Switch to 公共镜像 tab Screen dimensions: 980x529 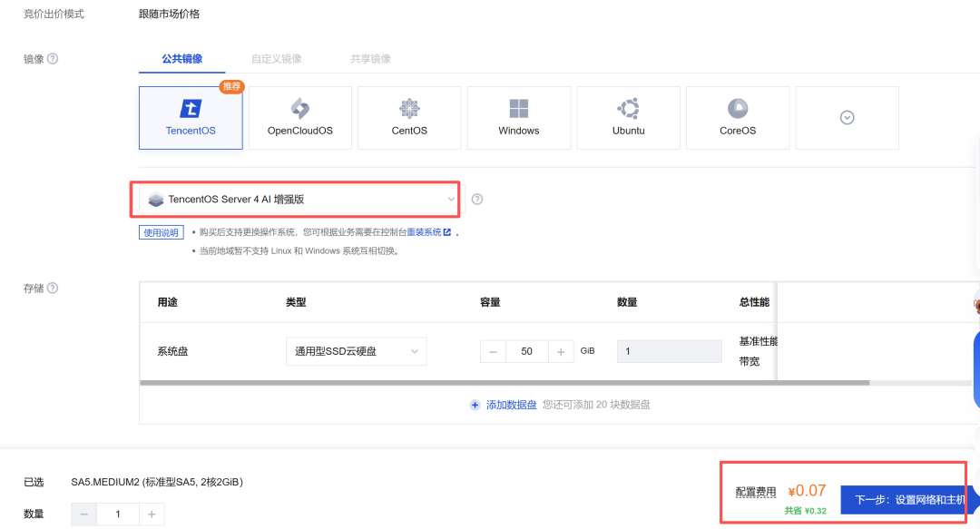[181, 59]
